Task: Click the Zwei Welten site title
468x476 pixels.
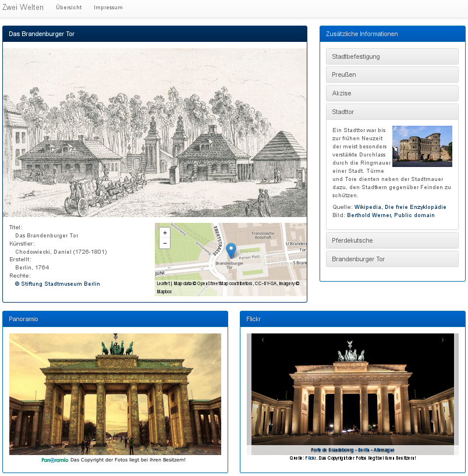Action: click(x=23, y=8)
